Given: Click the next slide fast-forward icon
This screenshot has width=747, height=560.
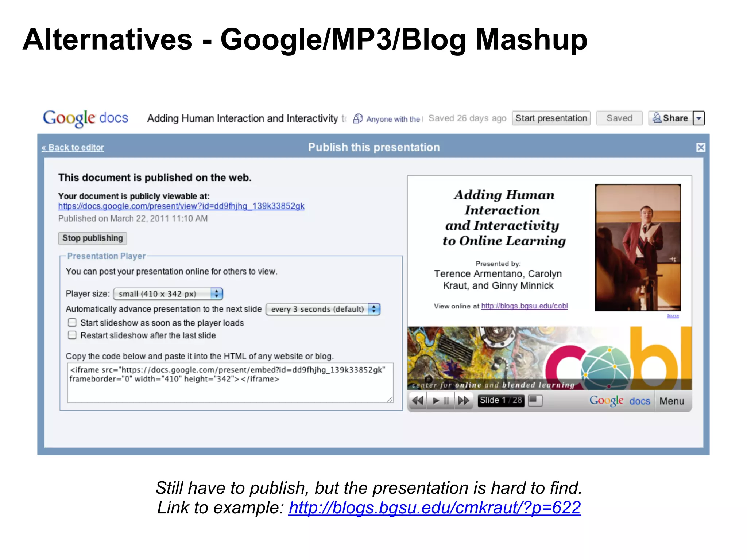Looking at the screenshot, I should click(464, 401).
